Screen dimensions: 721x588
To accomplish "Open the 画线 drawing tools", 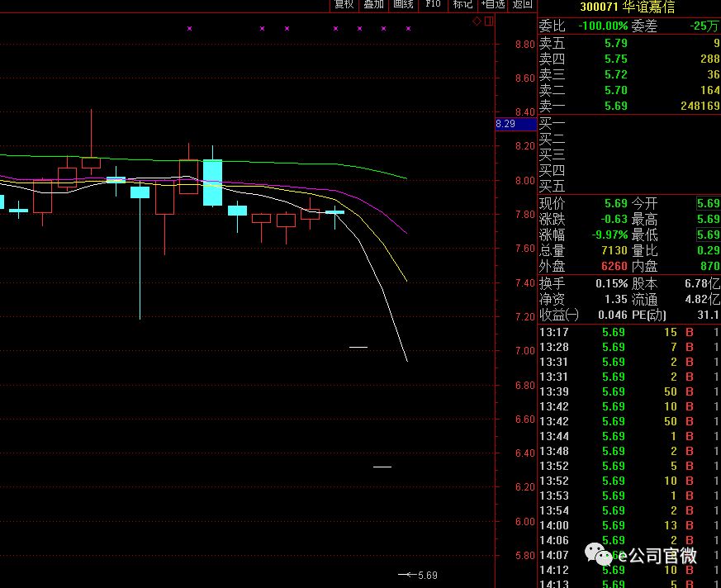I will coord(403,5).
